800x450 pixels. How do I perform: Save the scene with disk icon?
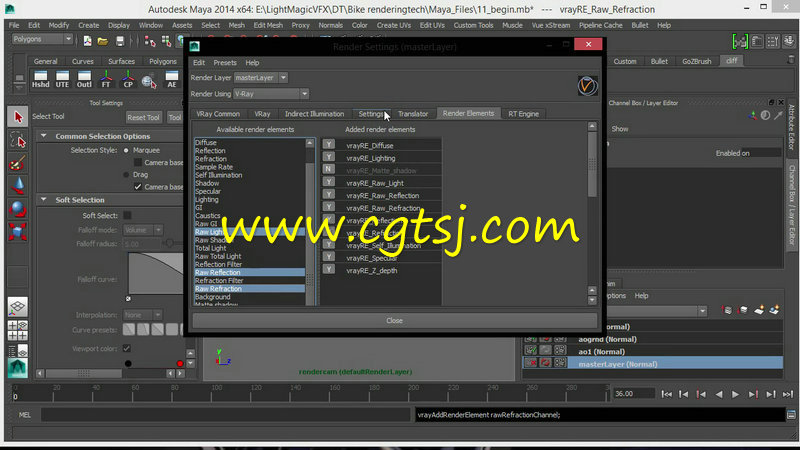coord(119,41)
